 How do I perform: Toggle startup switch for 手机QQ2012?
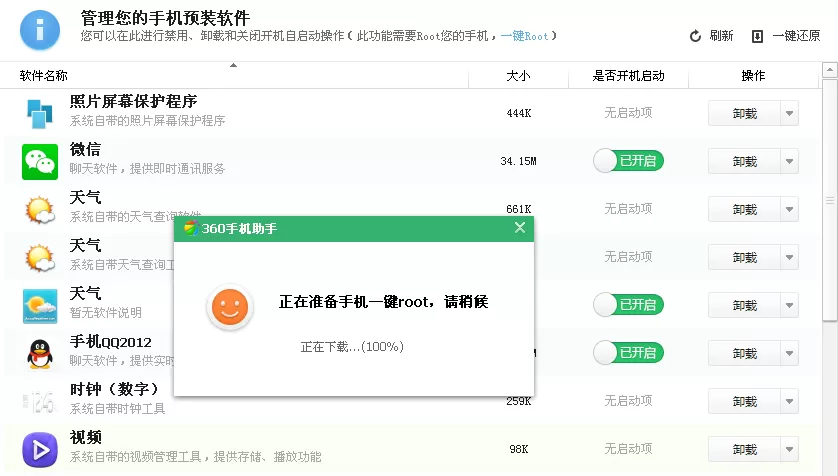click(628, 353)
